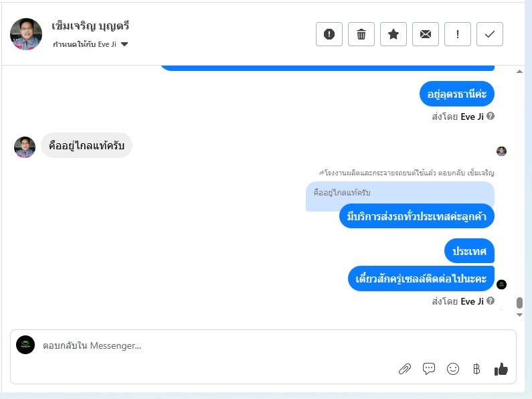This screenshot has height=399, width=532.
Task: Expand the assigned to Eve Ji dropdown
Action: (x=124, y=44)
